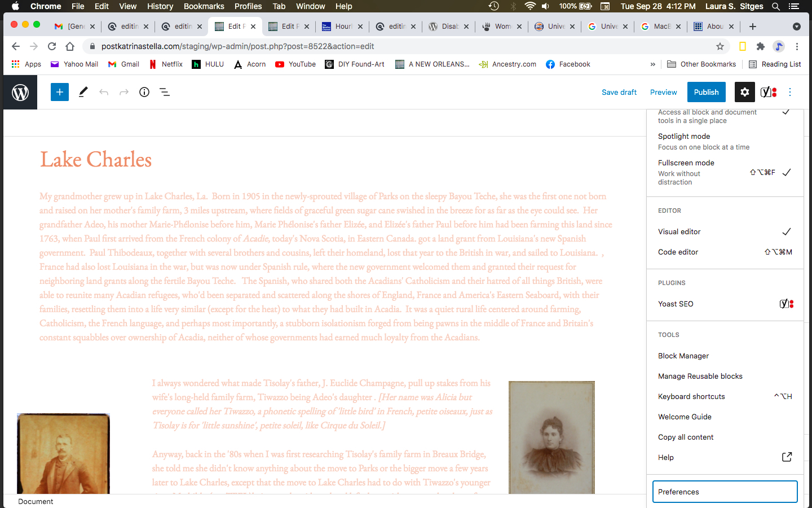Open Keyboard shortcuts menu item

[725, 396]
